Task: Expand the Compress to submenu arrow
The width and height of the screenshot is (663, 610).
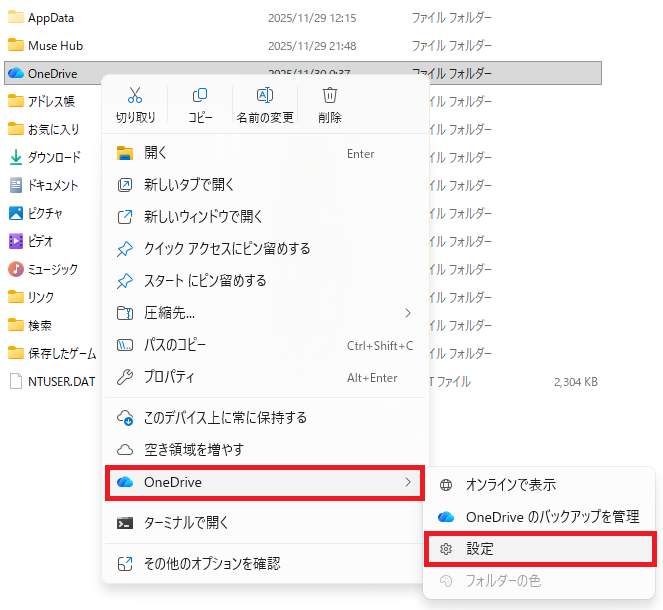Action: pyautogui.click(x=407, y=313)
